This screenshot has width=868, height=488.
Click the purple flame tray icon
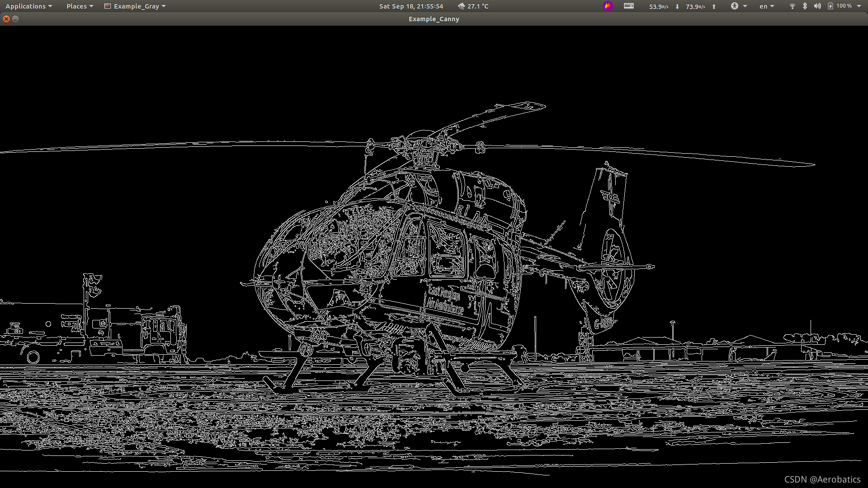(608, 6)
